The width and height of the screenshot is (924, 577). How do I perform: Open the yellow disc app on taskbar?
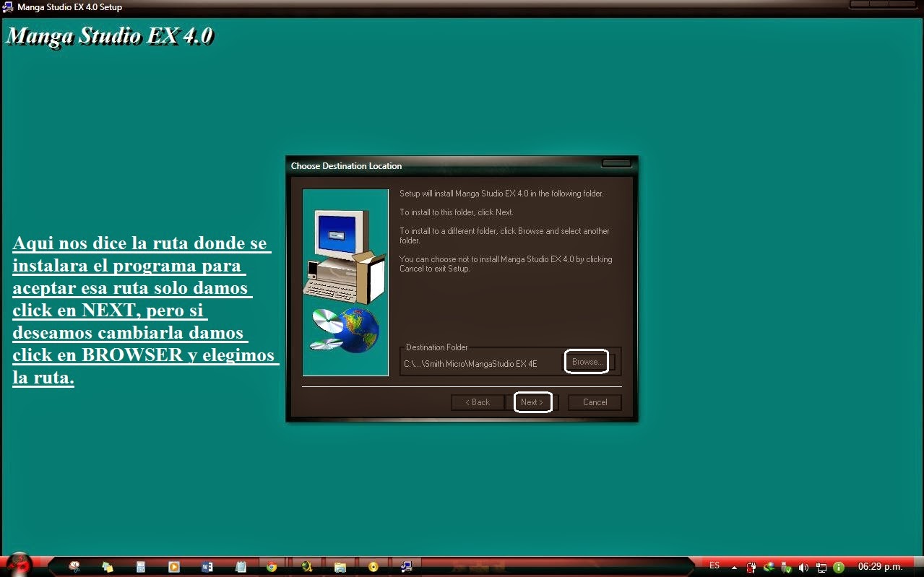coord(373,567)
